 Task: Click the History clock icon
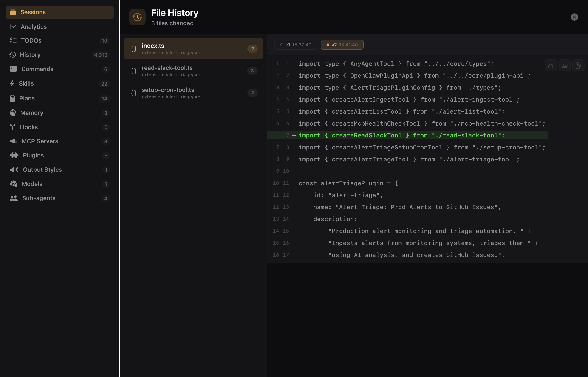tap(14, 54)
